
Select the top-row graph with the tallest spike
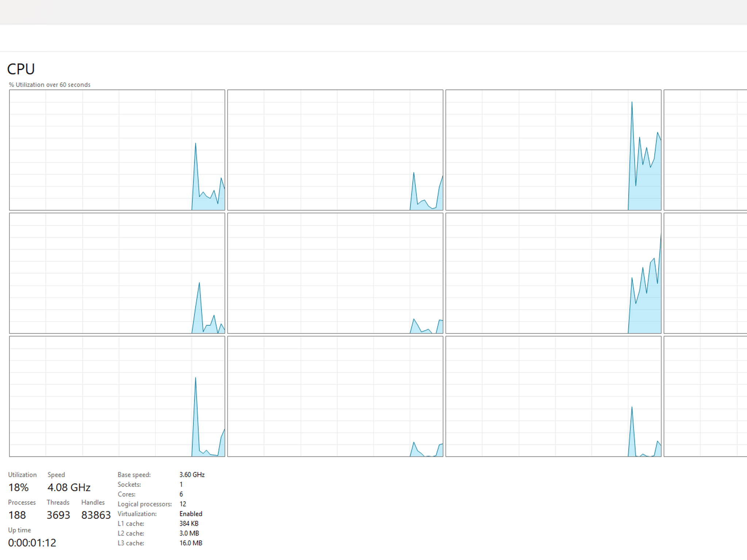point(553,150)
